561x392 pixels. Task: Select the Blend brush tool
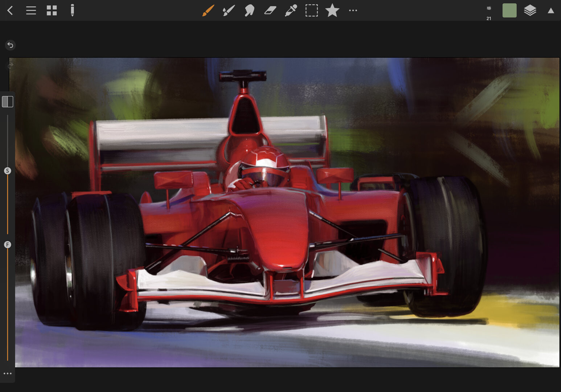point(229,11)
